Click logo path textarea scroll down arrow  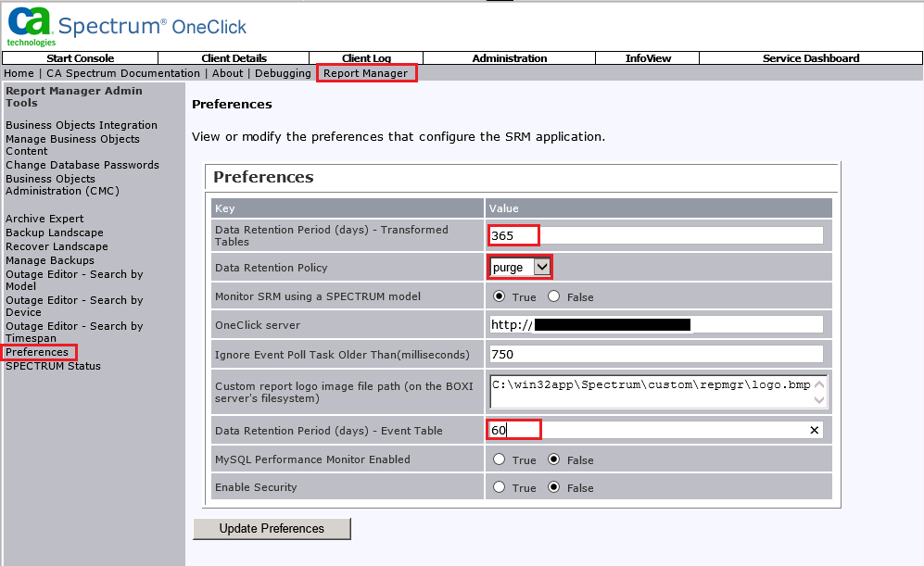point(819,400)
